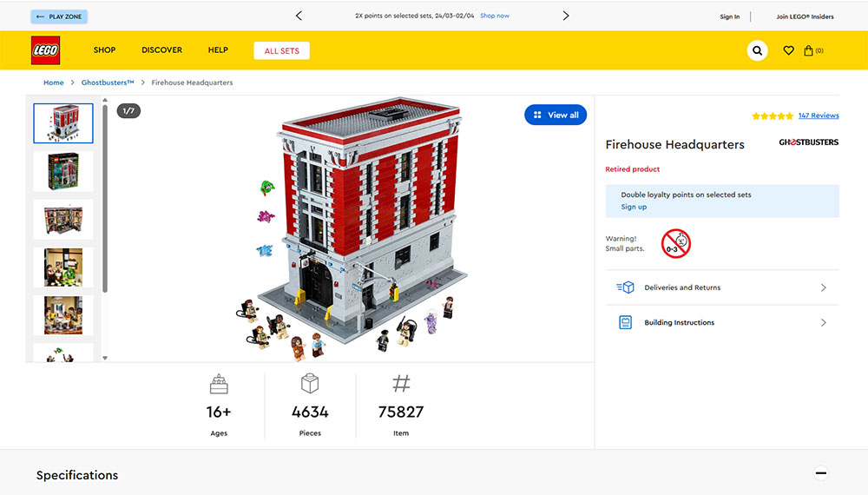Click the Ghostbusters brand logo
Screen dimensions: 868x495
click(808, 142)
